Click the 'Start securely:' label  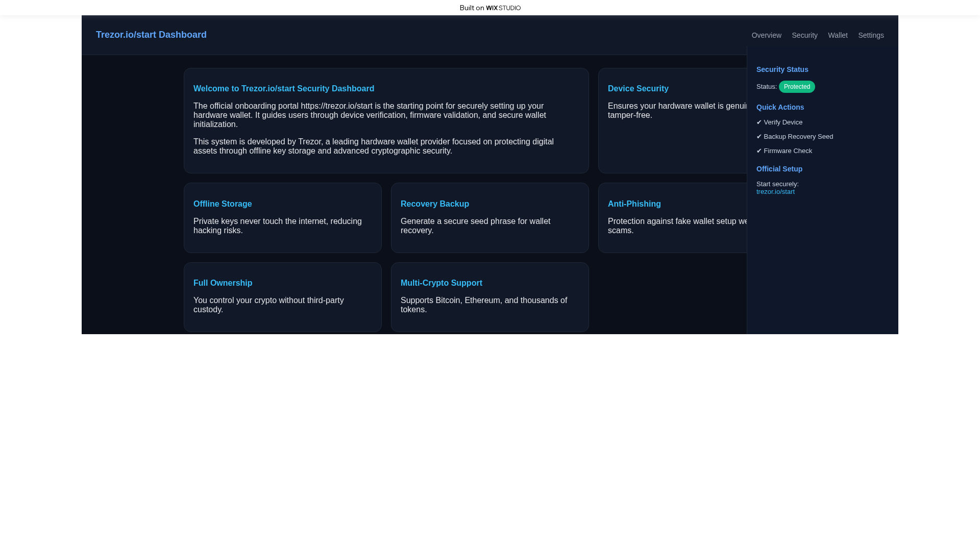coord(777,184)
